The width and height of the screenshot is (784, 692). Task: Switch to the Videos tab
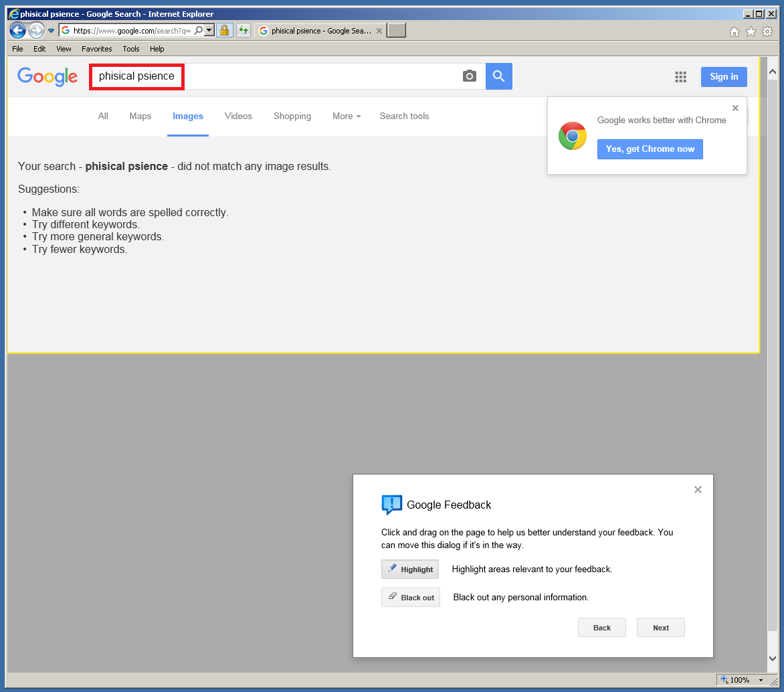pyautogui.click(x=239, y=116)
